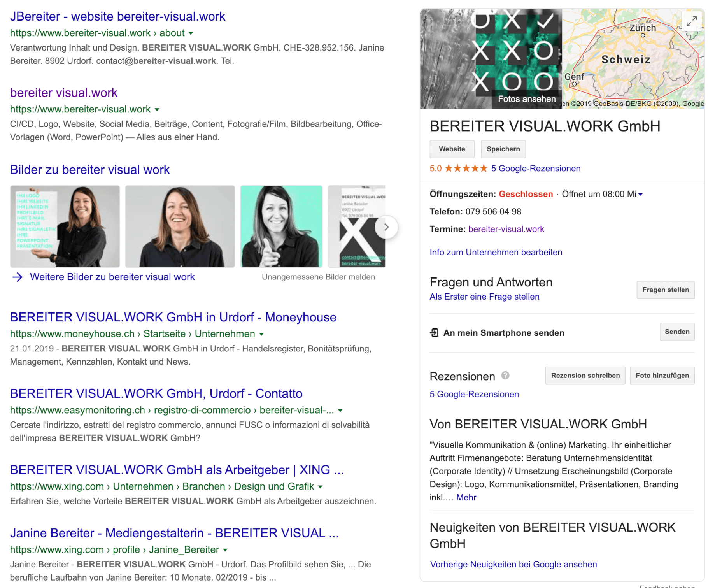Click the Speichern button
Screen dimensions: 708x588
503,149
